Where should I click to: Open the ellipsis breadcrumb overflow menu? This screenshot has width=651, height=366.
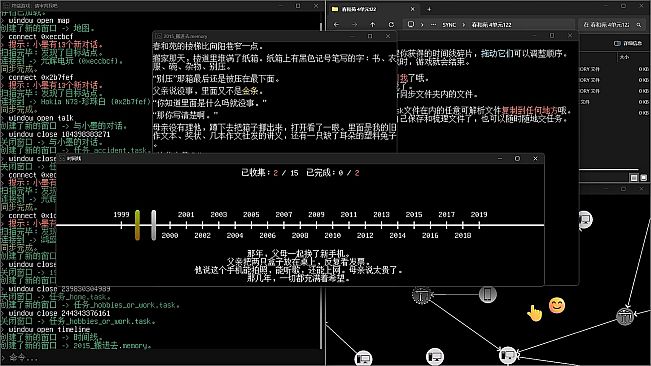tap(433, 24)
